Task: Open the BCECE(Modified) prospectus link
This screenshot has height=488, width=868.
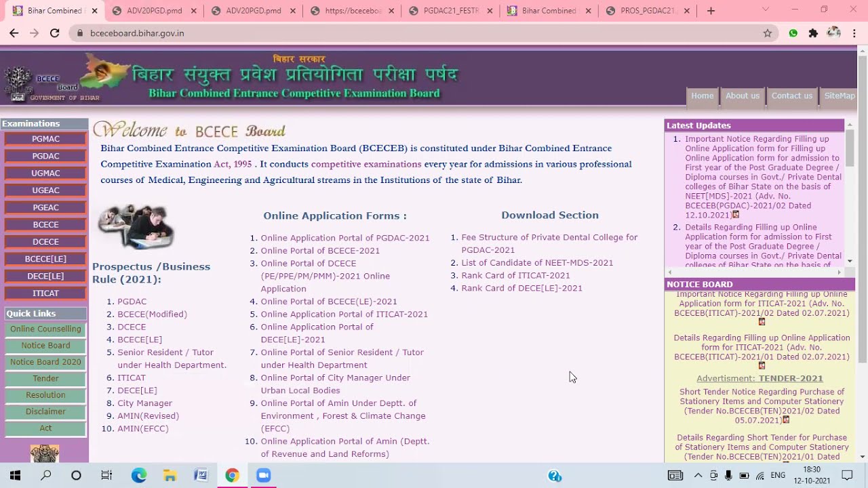Action: [152, 314]
